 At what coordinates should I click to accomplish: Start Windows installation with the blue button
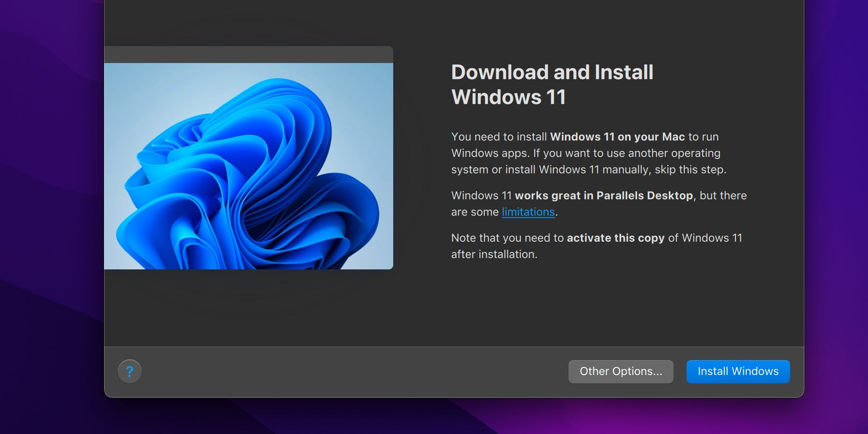[738, 371]
